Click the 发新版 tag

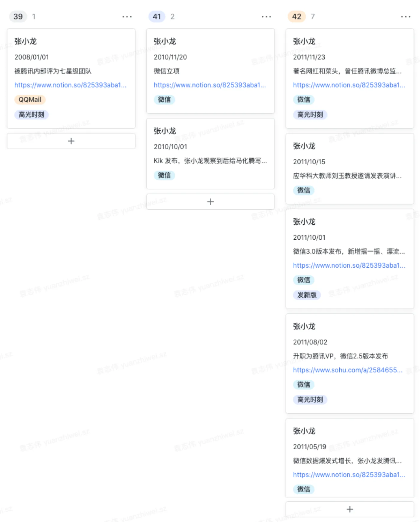click(307, 295)
